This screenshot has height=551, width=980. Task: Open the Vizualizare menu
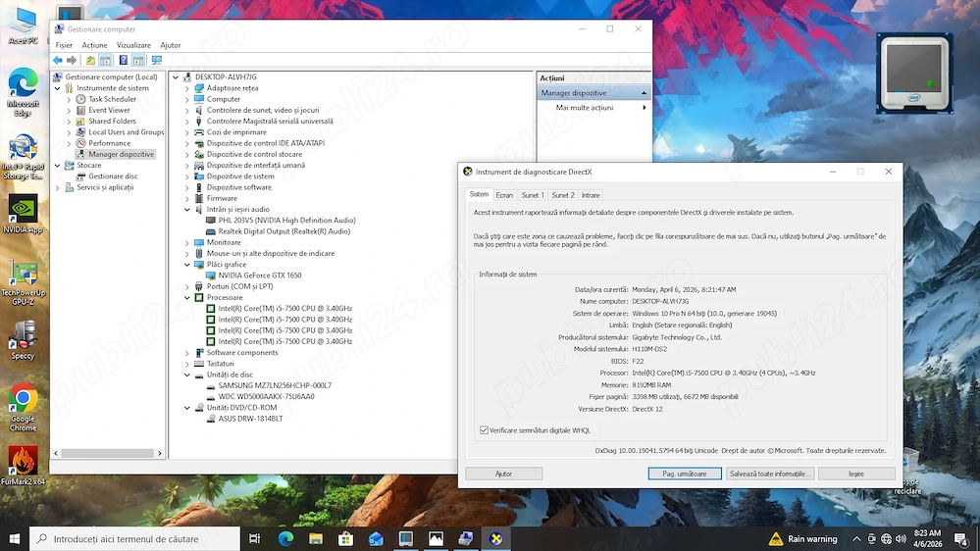(x=133, y=45)
